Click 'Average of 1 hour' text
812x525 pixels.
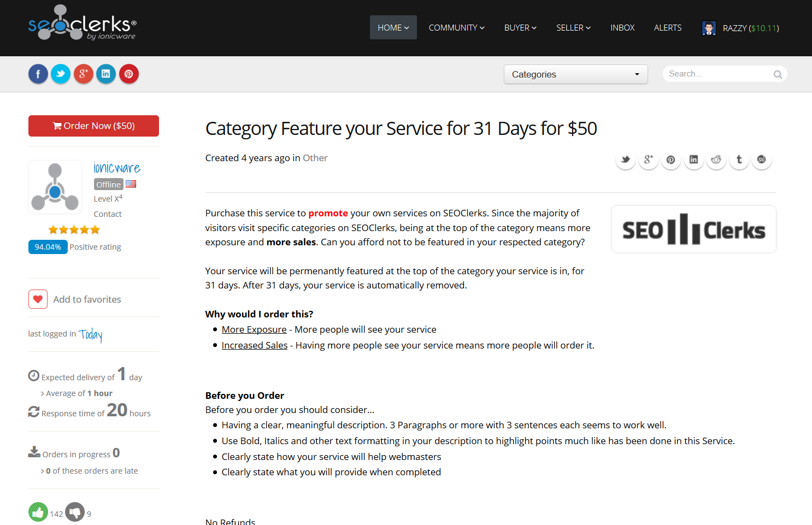click(79, 393)
